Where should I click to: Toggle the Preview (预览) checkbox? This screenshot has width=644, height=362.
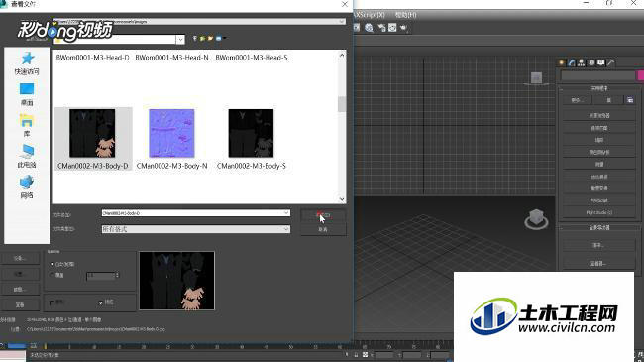(x=101, y=302)
